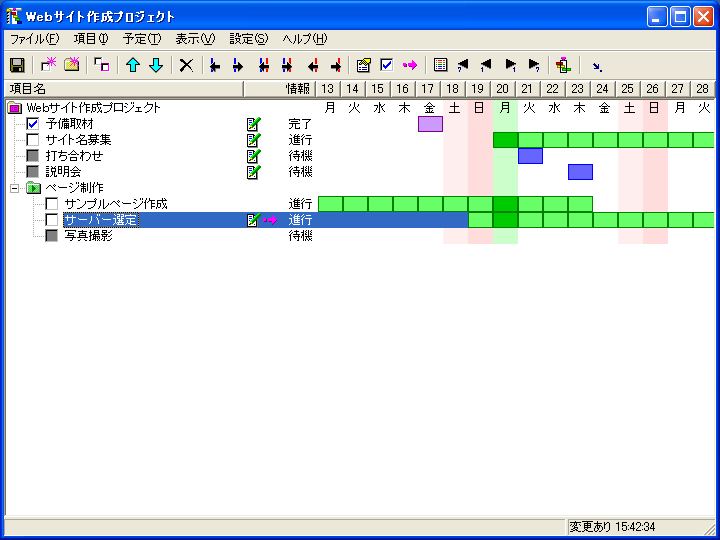
Task: Click the black X delete toolbar icon
Action: tap(186, 65)
